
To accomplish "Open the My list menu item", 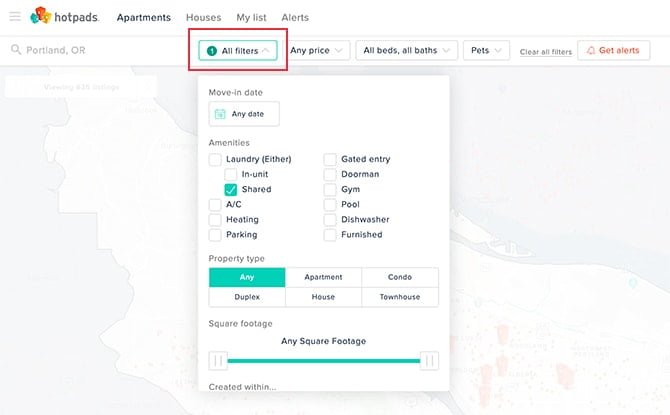I will [258, 17].
